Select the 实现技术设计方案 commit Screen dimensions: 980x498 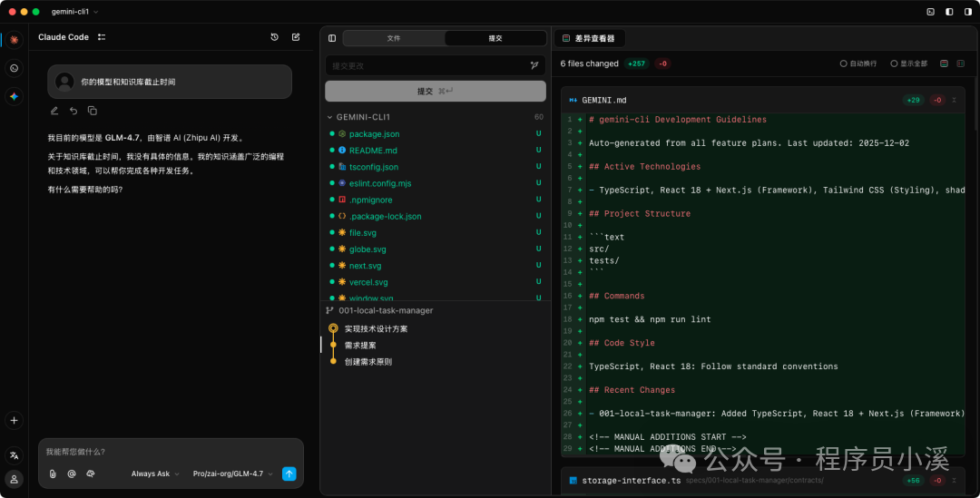(x=376, y=328)
